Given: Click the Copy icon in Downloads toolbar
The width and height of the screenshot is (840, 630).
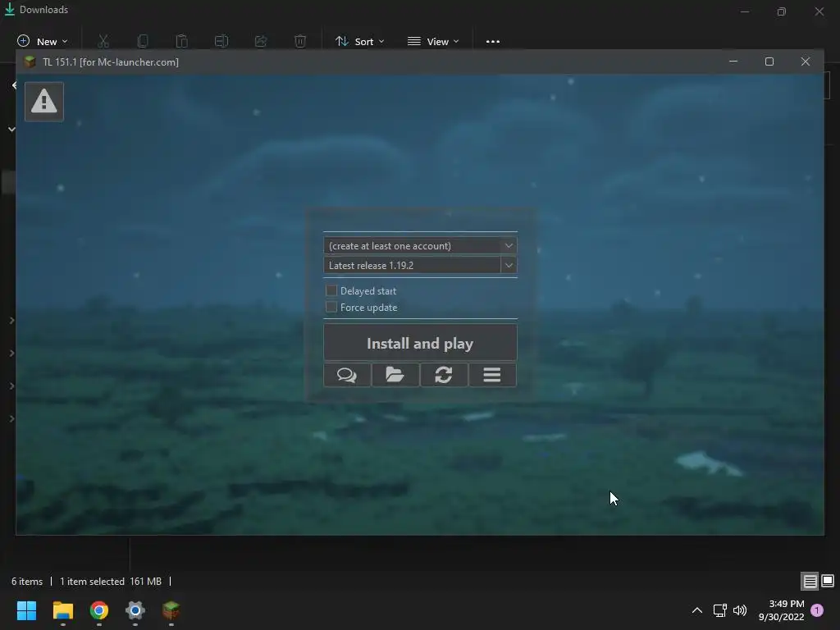Looking at the screenshot, I should [143, 41].
